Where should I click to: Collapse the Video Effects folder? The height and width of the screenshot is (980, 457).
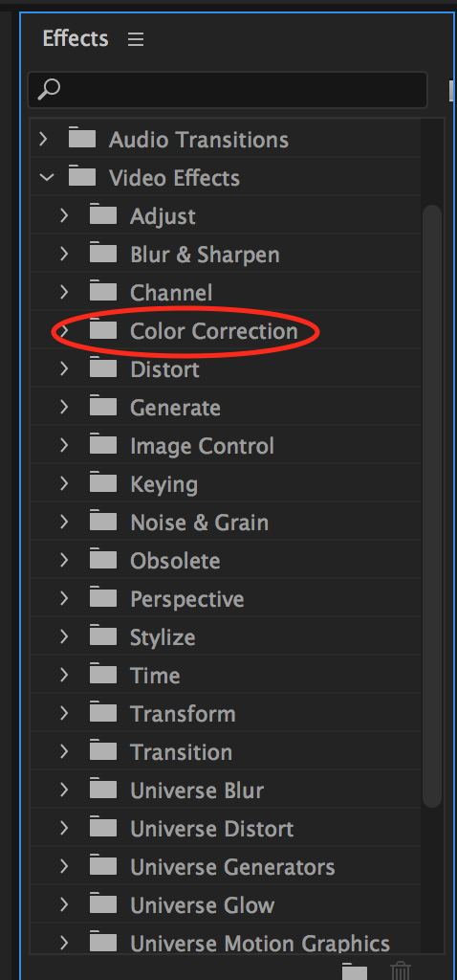(x=46, y=177)
